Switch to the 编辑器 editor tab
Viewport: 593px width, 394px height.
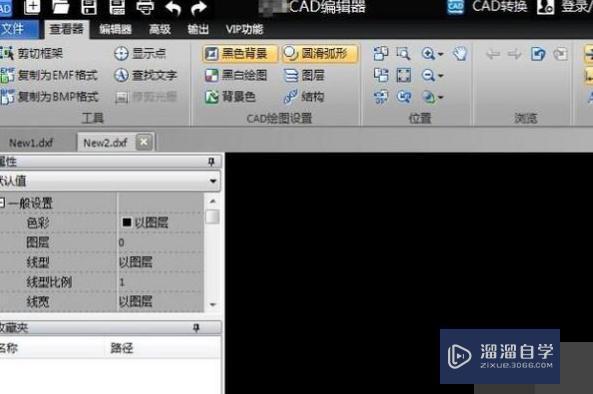coord(115,29)
